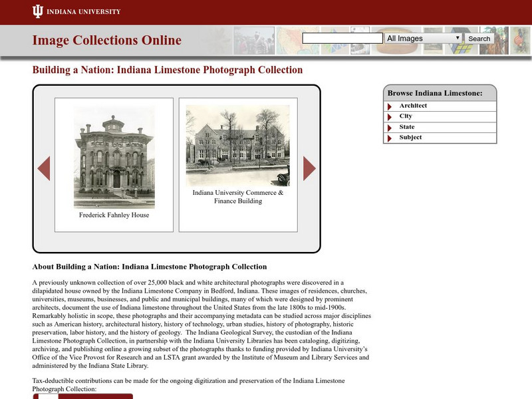Expand the Architect browse category
The height and width of the screenshot is (399, 532).
413,106
